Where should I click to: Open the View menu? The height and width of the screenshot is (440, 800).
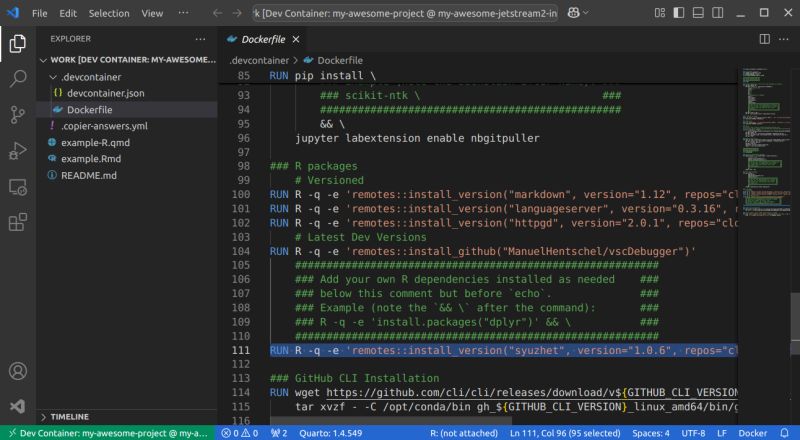click(152, 13)
